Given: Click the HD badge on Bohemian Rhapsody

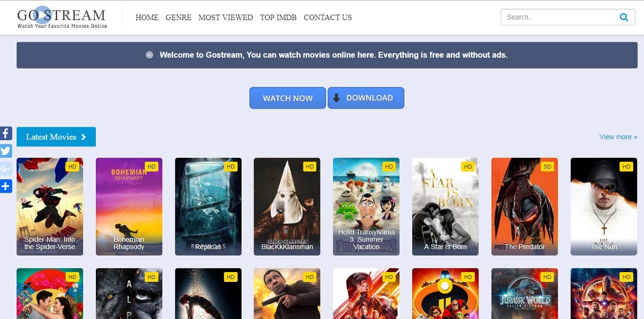Looking at the screenshot, I should click(151, 166).
